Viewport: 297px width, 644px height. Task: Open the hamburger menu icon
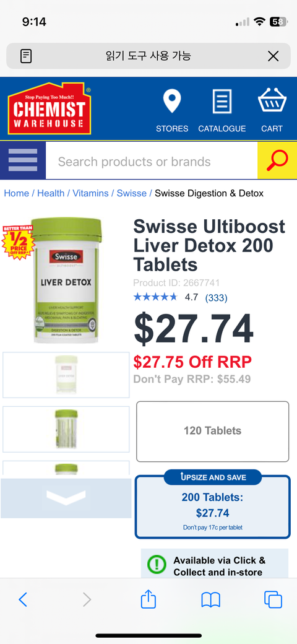pyautogui.click(x=22, y=160)
